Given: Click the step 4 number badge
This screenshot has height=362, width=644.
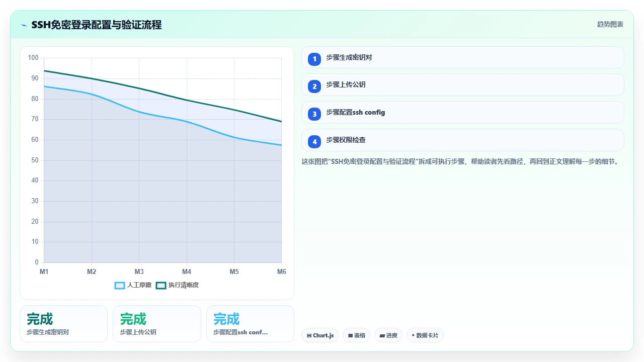Looking at the screenshot, I should [314, 142].
